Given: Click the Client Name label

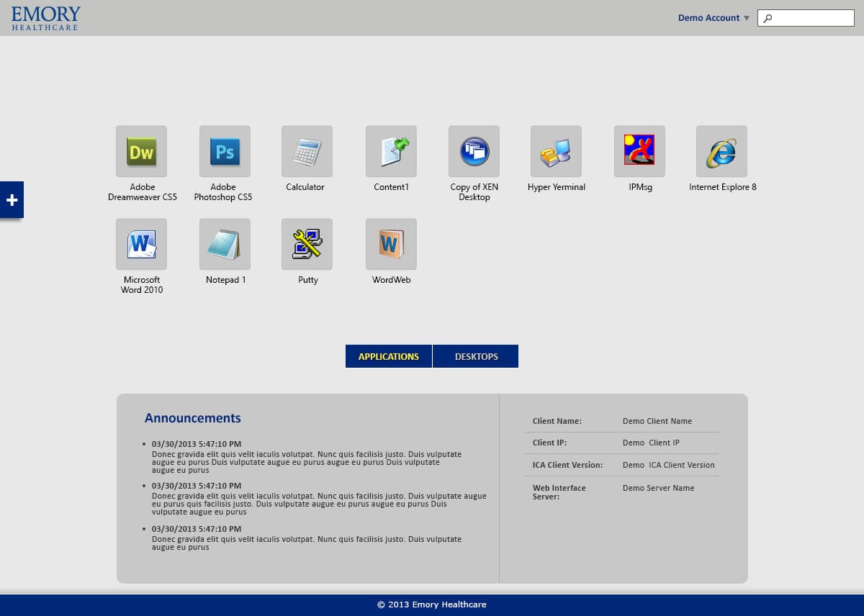Looking at the screenshot, I should tap(557, 421).
